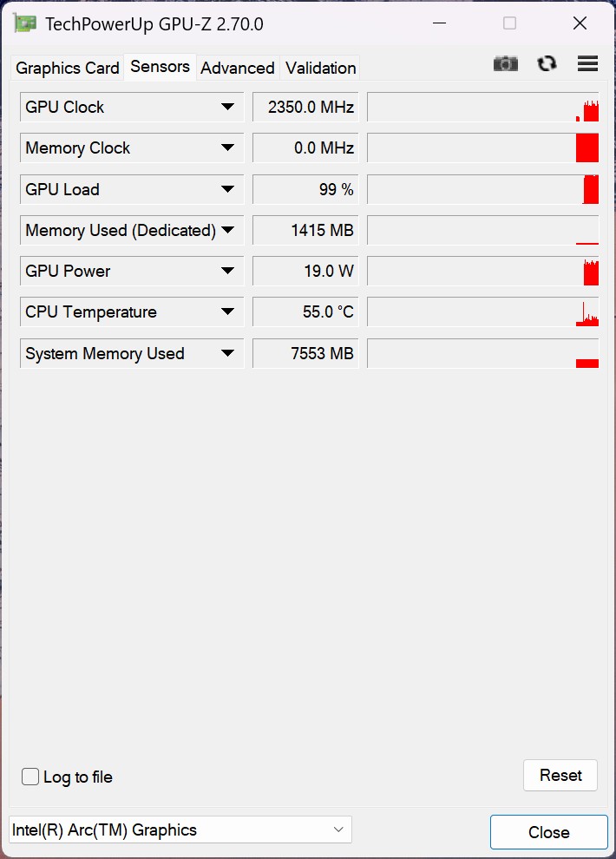Click the refresh arrows icon

point(547,63)
